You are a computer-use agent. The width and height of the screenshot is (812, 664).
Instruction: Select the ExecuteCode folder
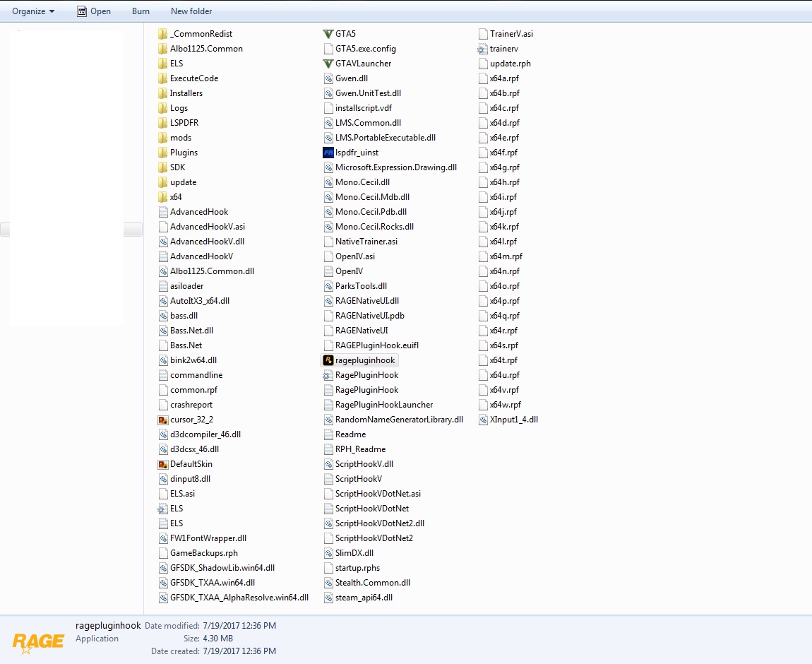click(x=188, y=78)
